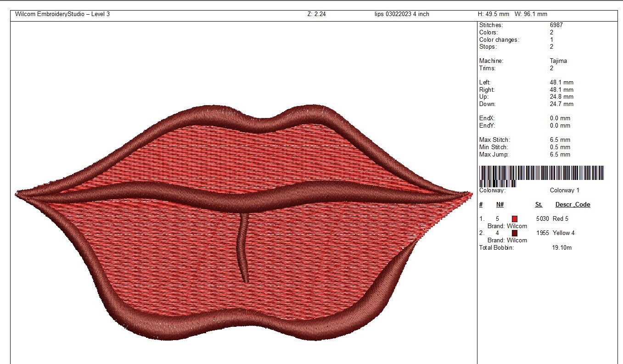Image resolution: width=623 pixels, height=364 pixels.
Task: Select the Colorway 1 entry
Action: tap(564, 190)
